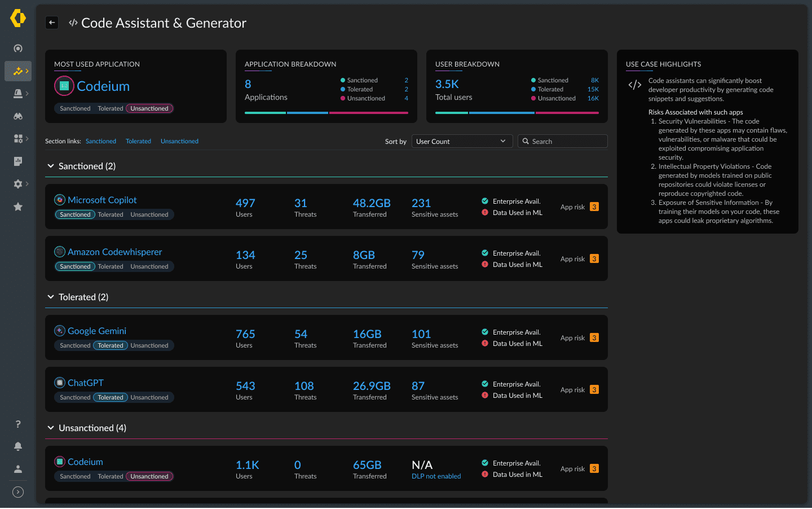
Task: Open the notifications bell icon
Action: [x=18, y=446]
